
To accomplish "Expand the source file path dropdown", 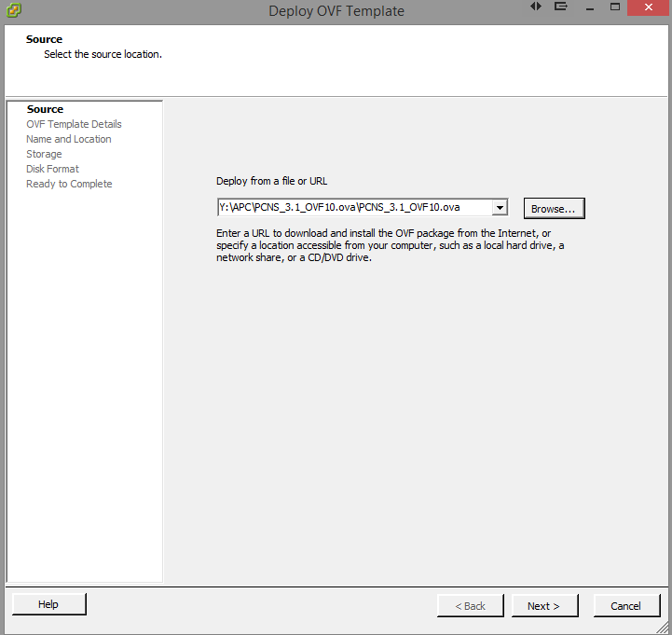I will (500, 208).
